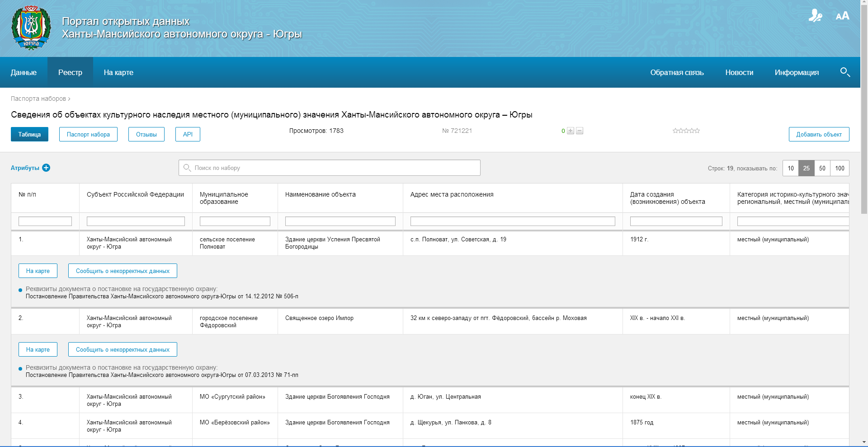Image resolution: width=868 pixels, height=447 pixels.
Task: Show 50 rows per page
Action: point(822,168)
